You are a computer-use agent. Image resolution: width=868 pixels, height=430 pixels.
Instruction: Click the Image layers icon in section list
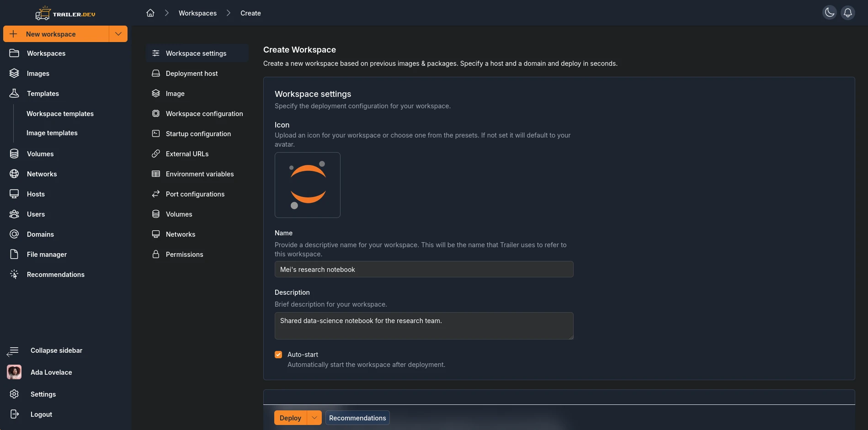pyautogui.click(x=156, y=93)
